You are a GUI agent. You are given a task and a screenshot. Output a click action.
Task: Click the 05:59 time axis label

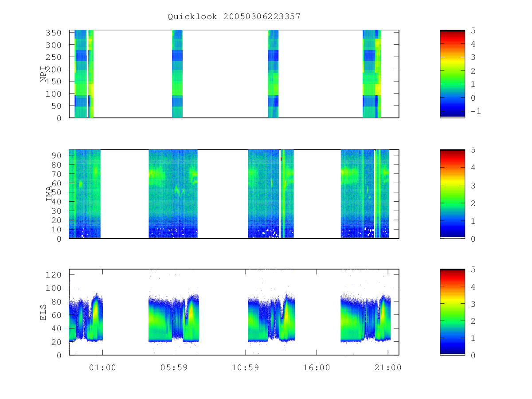point(174,368)
